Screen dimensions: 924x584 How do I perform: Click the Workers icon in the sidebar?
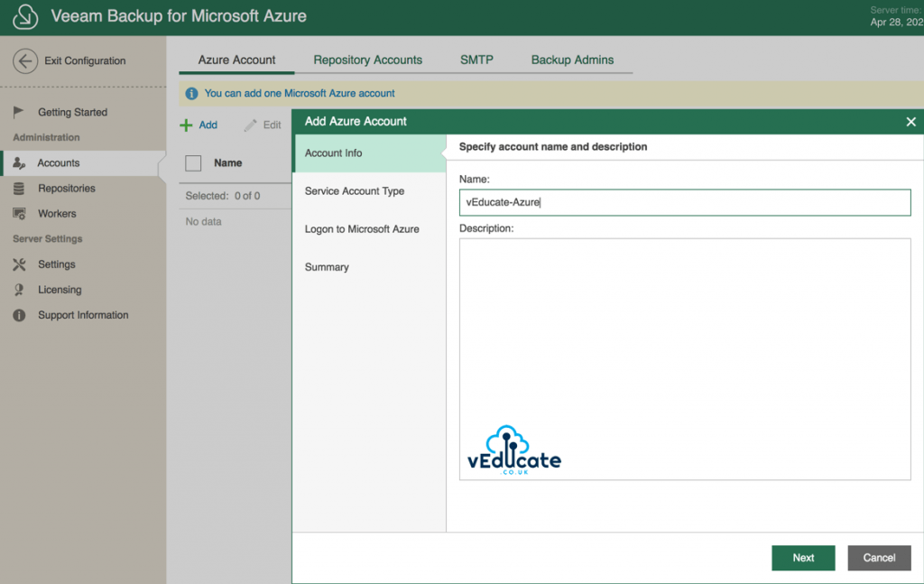(21, 213)
